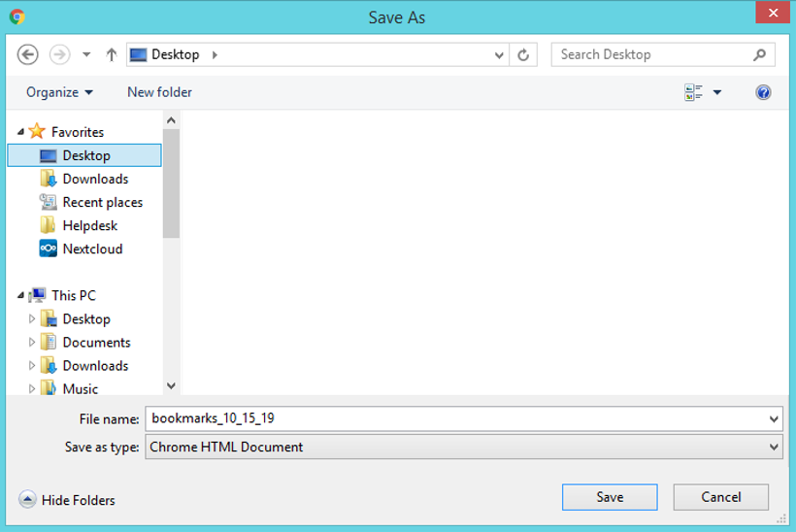Viewport: 796px width, 532px height.
Task: Click the Save button
Action: pos(610,497)
